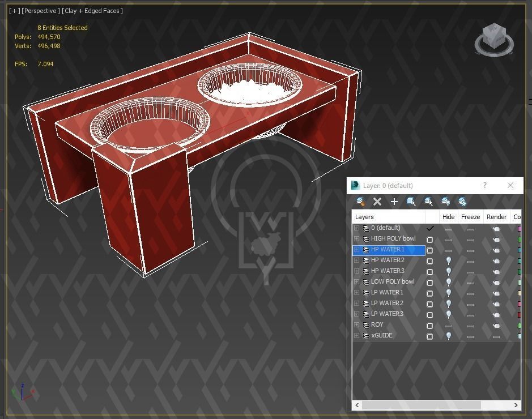Select the xGUIDE layer name
The image size is (532, 419).
tap(382, 335)
